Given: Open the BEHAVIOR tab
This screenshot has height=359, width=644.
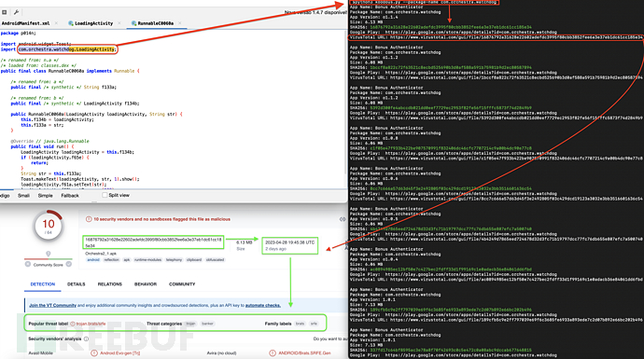Looking at the screenshot, I should coord(146,283).
